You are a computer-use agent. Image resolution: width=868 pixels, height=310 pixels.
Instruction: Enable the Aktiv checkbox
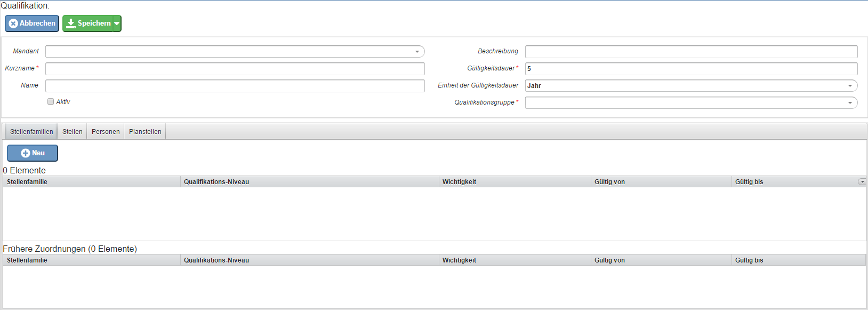[x=51, y=101]
